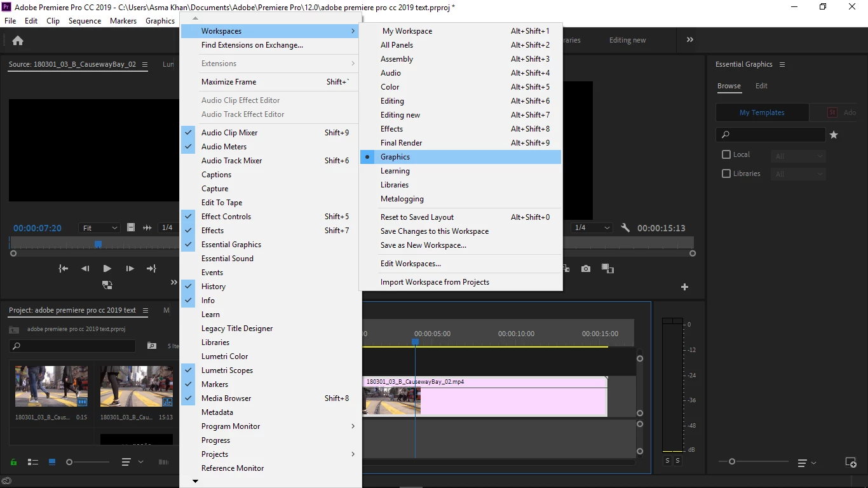Click the new bin from search icon
868x488 pixels.
tap(152, 346)
